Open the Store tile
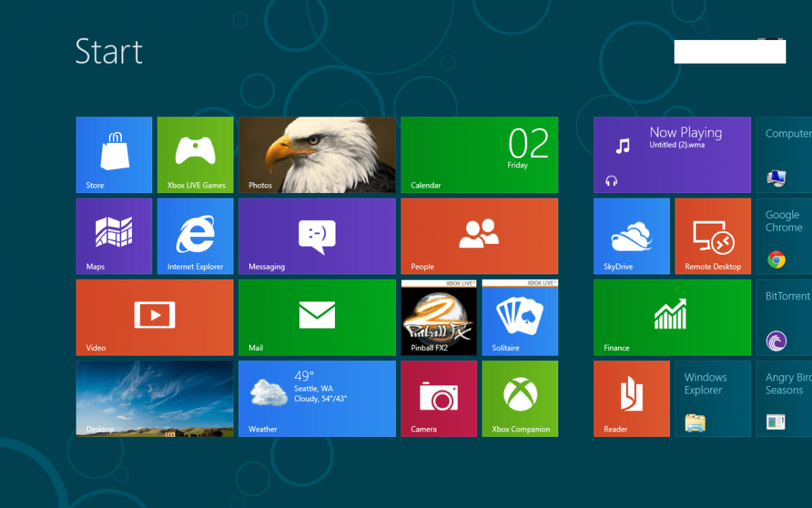This screenshot has width=812, height=508. point(114,154)
